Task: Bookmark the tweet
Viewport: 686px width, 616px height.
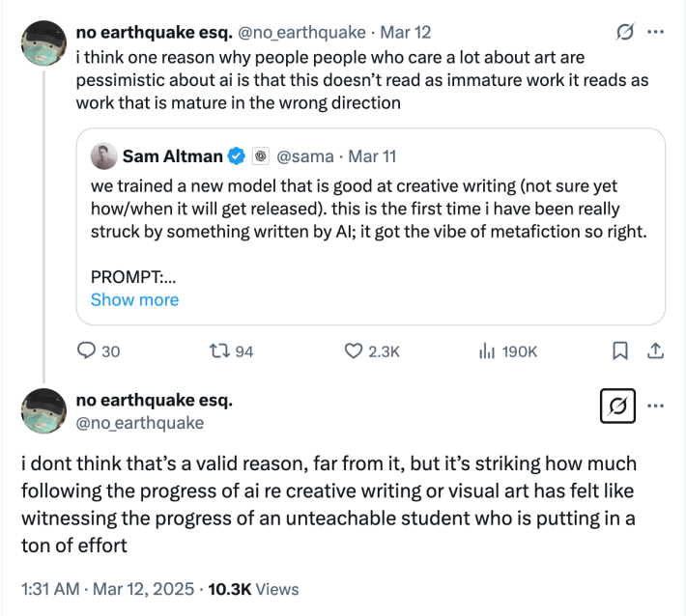Action: point(622,351)
